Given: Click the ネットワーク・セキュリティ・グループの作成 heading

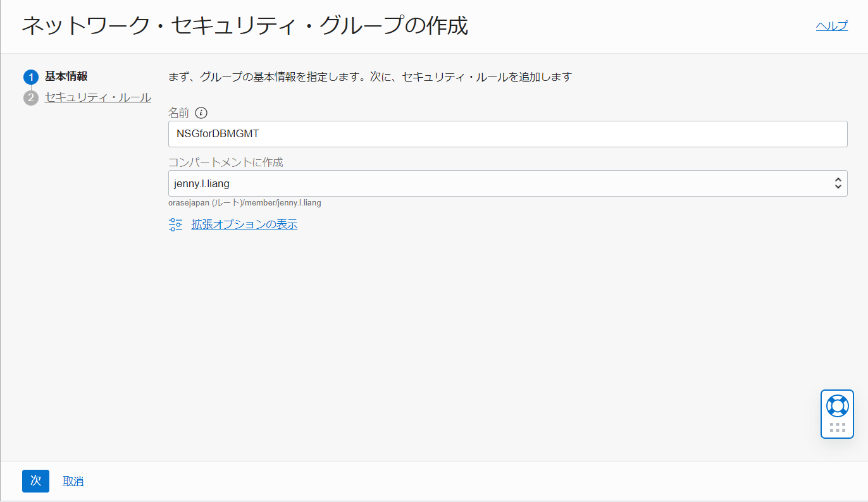Looking at the screenshot, I should point(245,26).
